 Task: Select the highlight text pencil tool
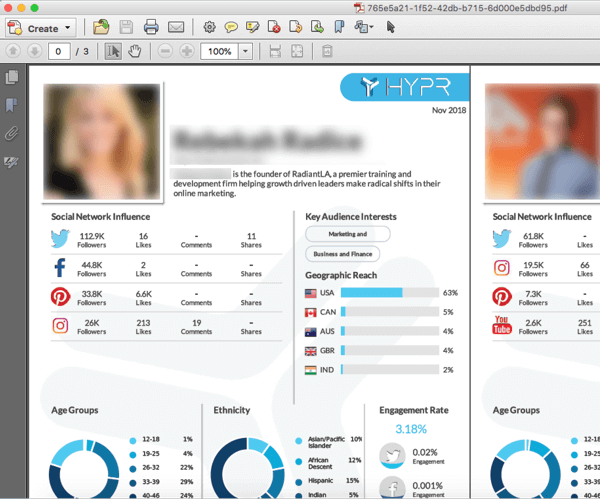click(x=253, y=27)
